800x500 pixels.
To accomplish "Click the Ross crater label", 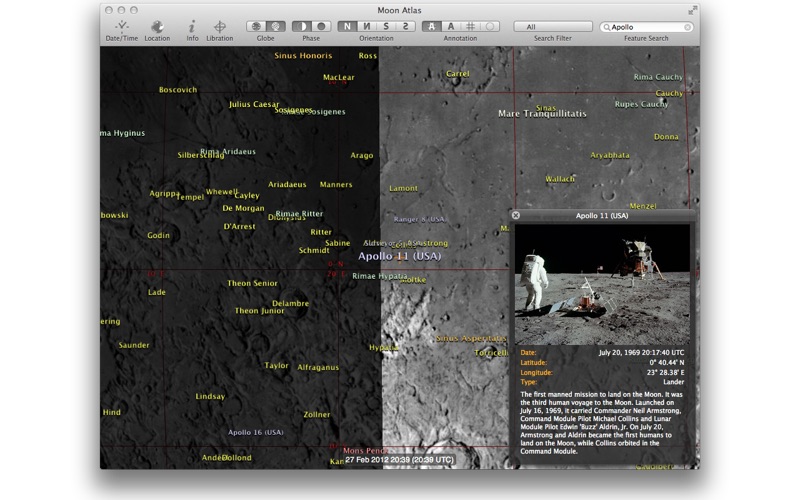I will 367,56.
